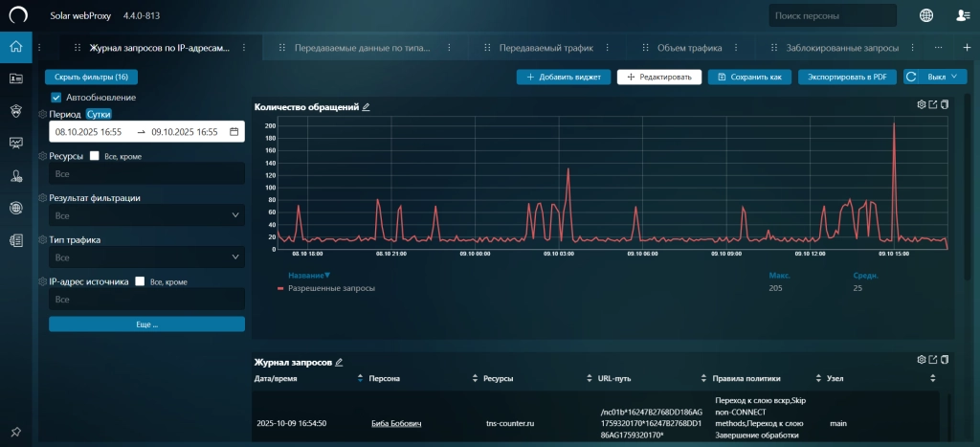Viewport: 980px width, 447px height.
Task: Switch to the 'Заблокированные запросы' tab
Action: (x=842, y=47)
